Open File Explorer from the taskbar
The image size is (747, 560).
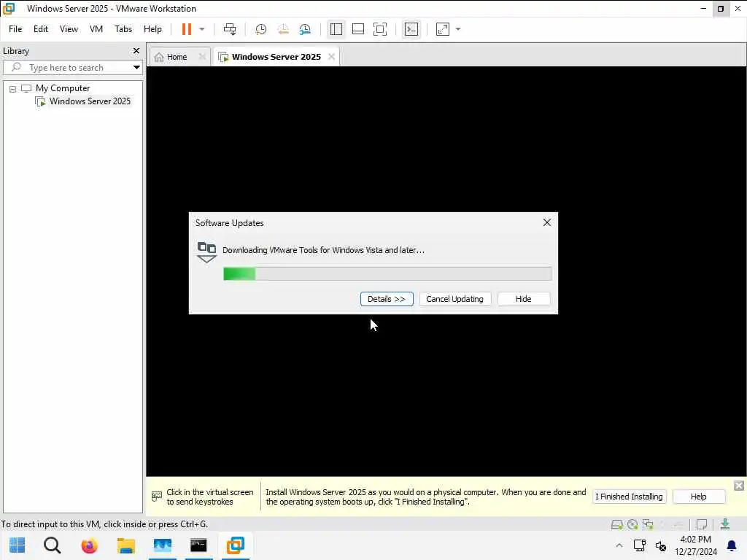tap(125, 545)
